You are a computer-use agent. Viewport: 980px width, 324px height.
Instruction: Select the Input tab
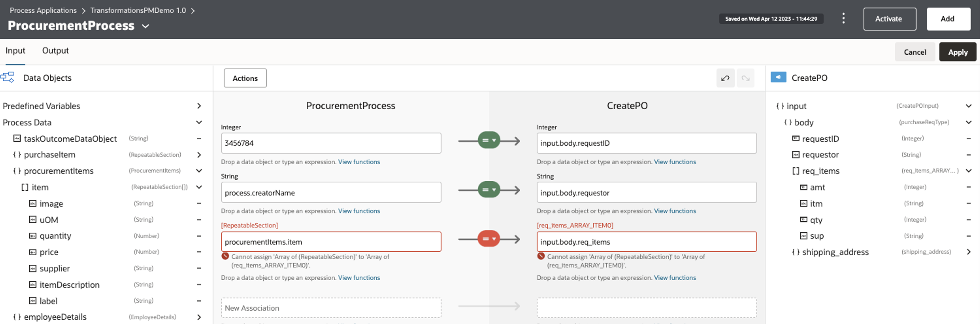[15, 50]
